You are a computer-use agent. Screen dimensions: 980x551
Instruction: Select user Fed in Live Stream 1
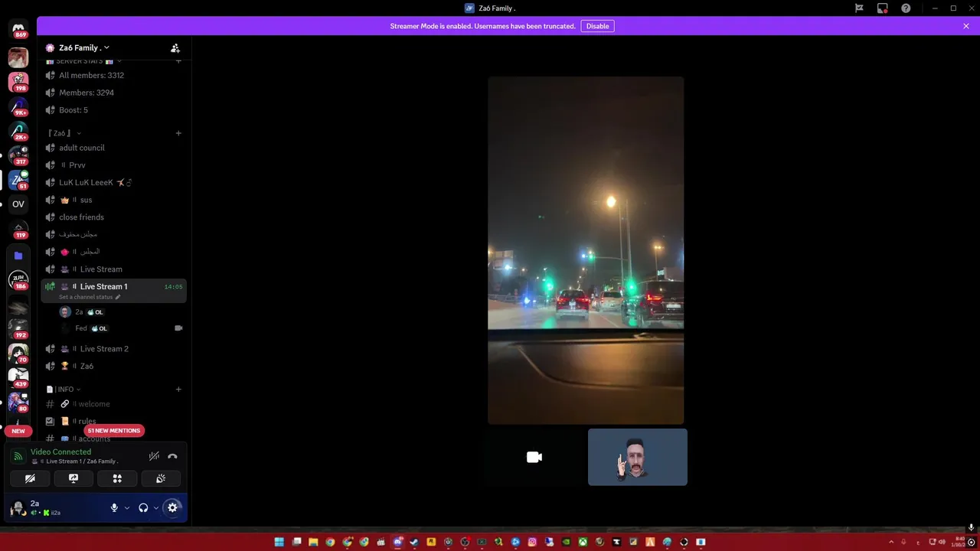(121, 328)
